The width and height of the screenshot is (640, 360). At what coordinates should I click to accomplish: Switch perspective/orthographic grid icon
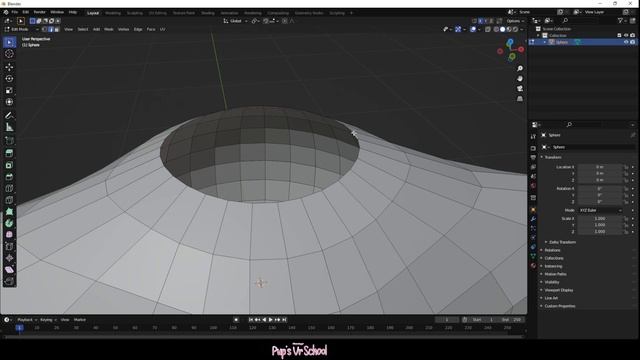tap(520, 99)
